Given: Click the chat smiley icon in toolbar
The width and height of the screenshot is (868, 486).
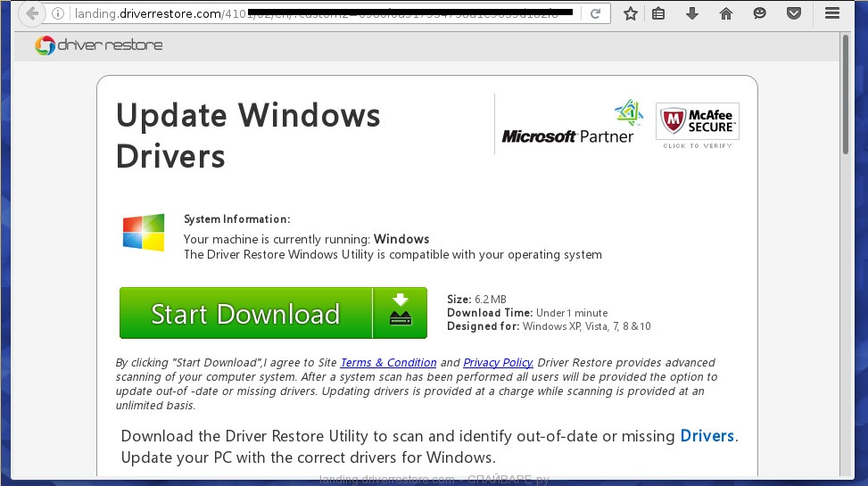Looking at the screenshot, I should click(759, 13).
